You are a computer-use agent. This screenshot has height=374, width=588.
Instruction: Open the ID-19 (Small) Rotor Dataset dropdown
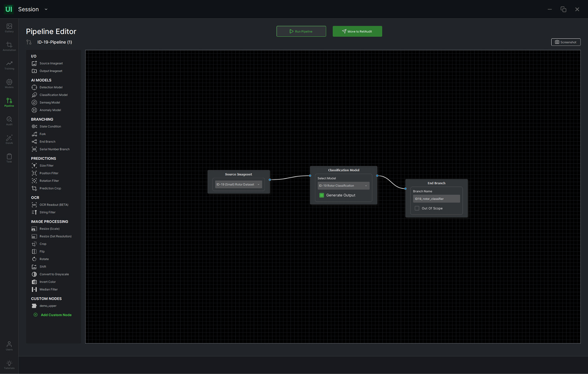238,184
